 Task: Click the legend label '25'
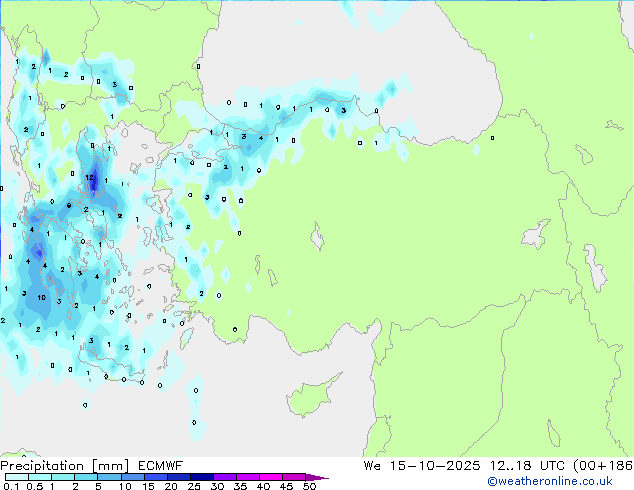coord(194,486)
